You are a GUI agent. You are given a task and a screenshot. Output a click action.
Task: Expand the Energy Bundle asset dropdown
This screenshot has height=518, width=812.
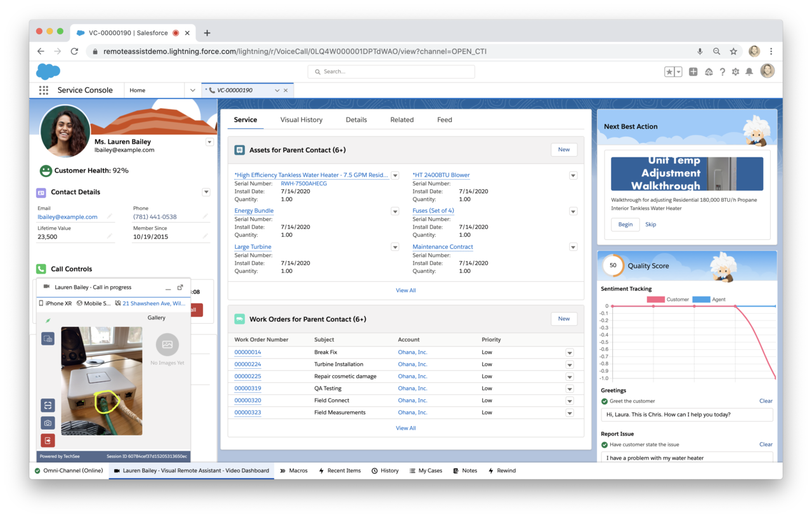pyautogui.click(x=395, y=211)
